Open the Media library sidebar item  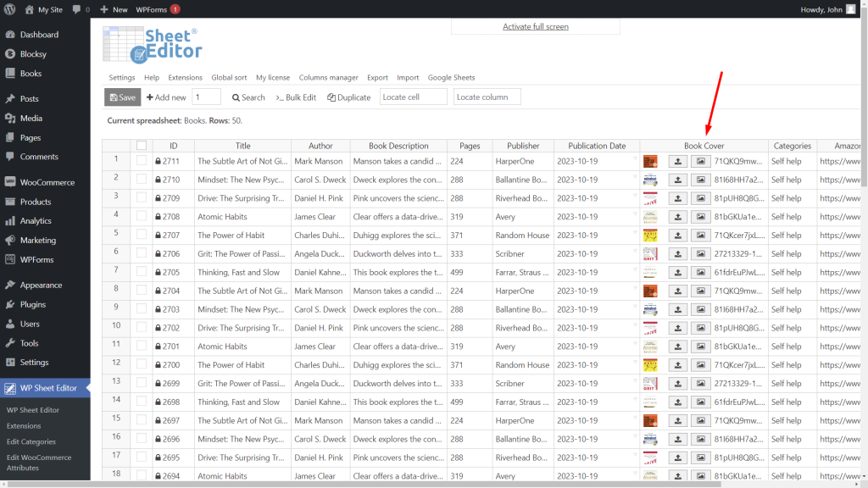(31, 118)
